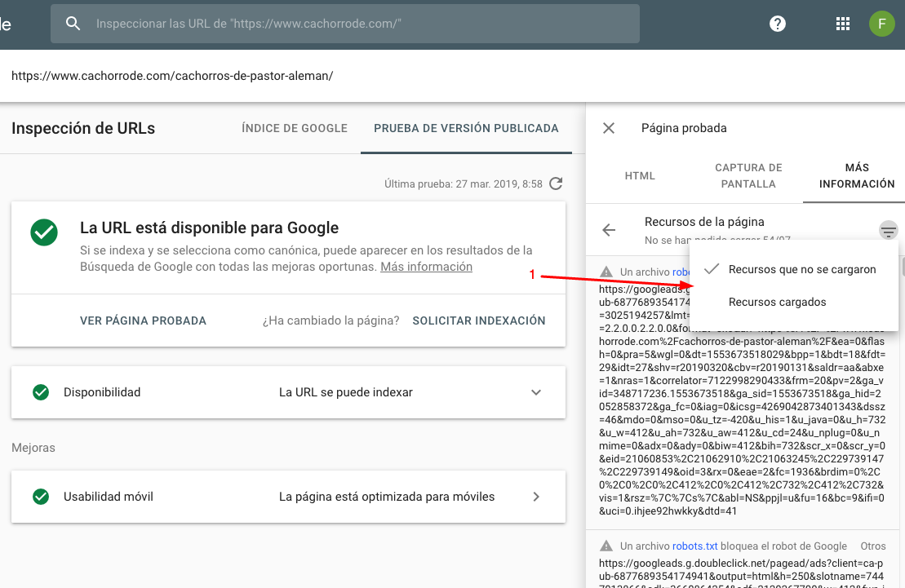
Task: Go back from Recursos de la página
Action: click(x=609, y=230)
